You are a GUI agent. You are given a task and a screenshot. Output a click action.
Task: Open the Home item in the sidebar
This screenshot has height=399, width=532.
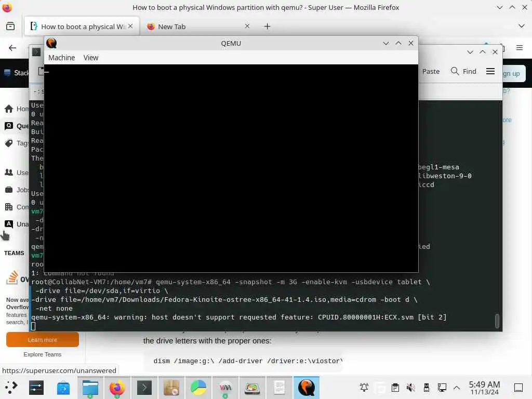16,109
